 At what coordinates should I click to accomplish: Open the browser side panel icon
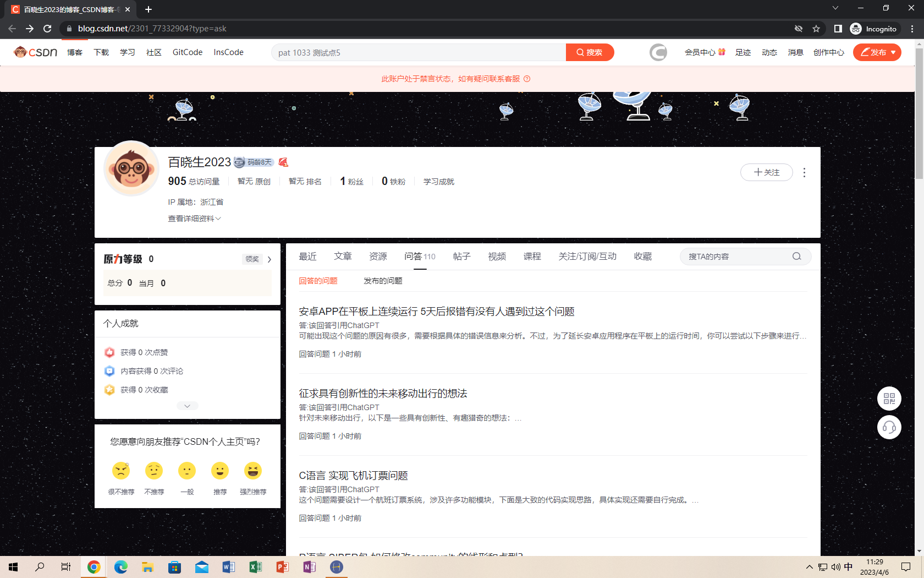[x=838, y=29]
